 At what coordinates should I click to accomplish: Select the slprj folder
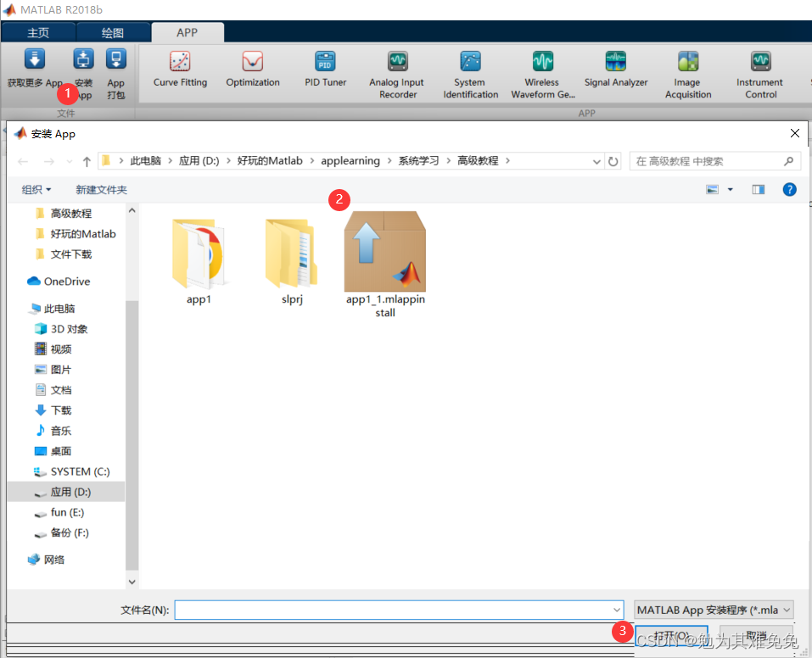tap(292, 261)
